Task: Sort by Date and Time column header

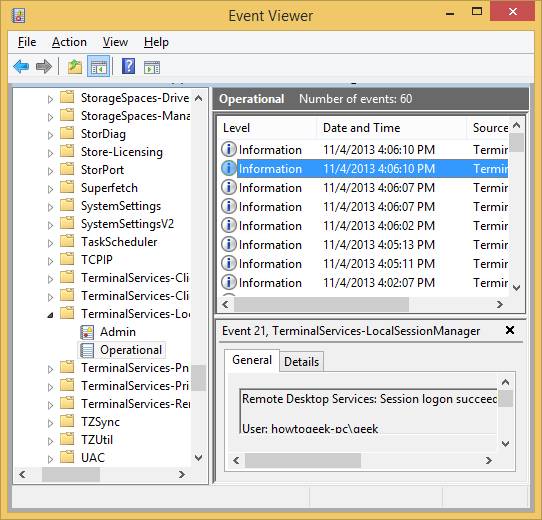Action: [x=392, y=128]
